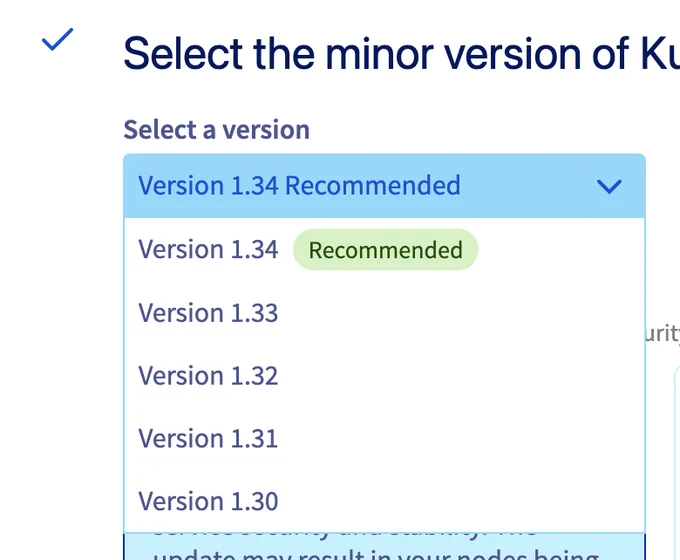This screenshot has width=680, height=560.
Task: Click blank space right of Version 1.33 row
Action: [460, 313]
